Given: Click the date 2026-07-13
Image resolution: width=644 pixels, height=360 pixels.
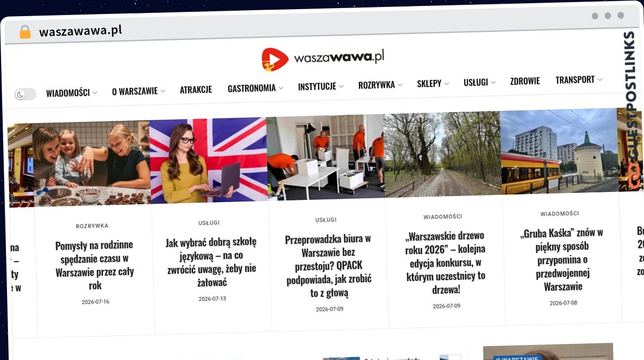Looking at the screenshot, I should point(213,299).
